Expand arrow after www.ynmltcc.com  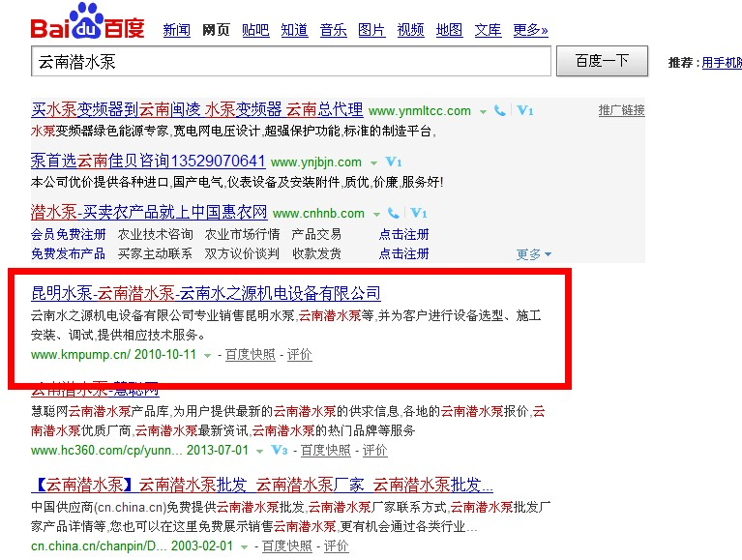tap(483, 112)
